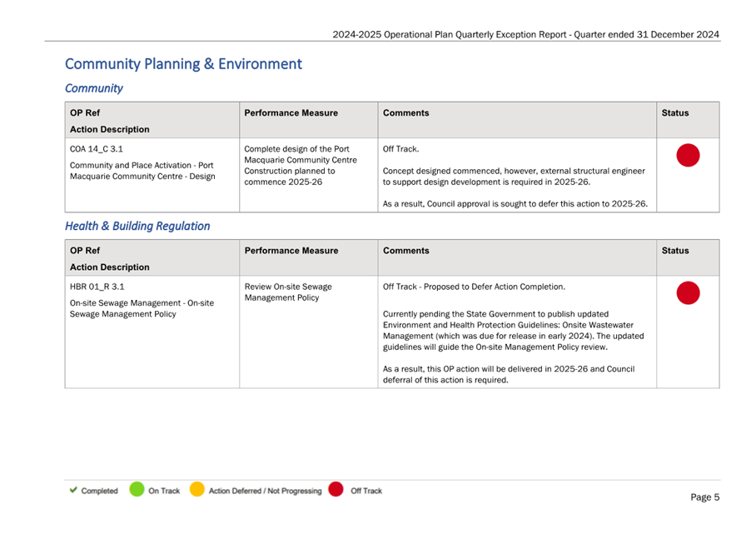
Task: Click Action Description header in Health table
Action: coord(109,267)
